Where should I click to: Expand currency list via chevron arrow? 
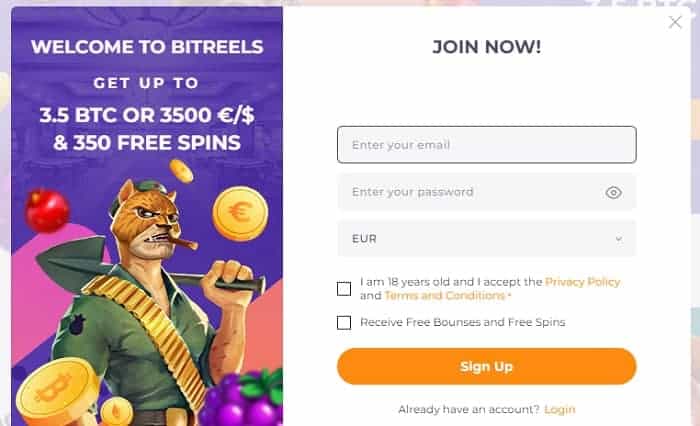619,239
